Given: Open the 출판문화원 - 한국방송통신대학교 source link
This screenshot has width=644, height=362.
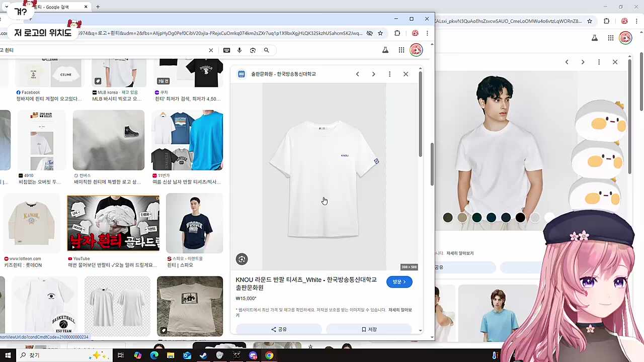Looking at the screenshot, I should point(283,74).
